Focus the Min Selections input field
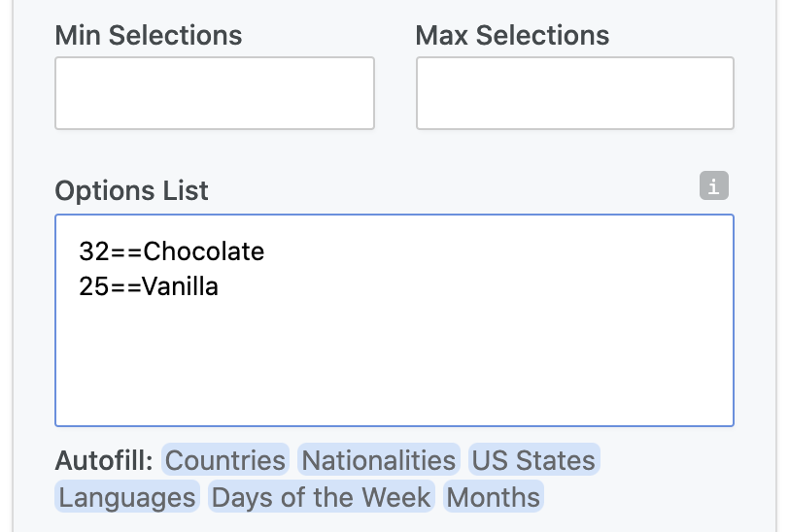Viewport: 789px width, 532px height. tap(215, 93)
